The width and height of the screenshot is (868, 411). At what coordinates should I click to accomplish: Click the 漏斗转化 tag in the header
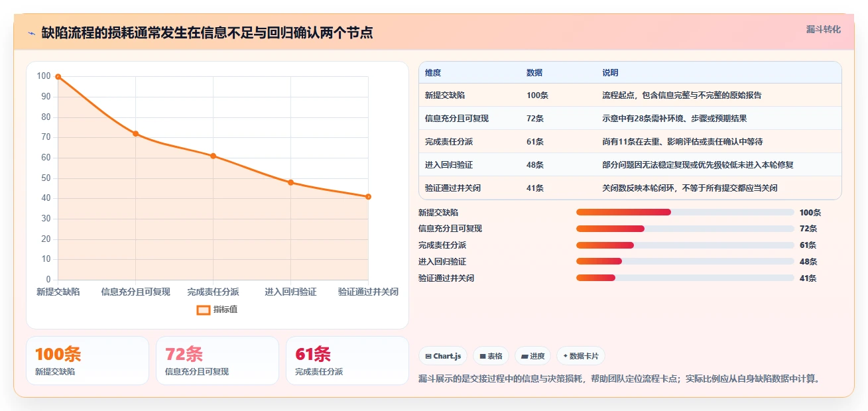pos(823,30)
